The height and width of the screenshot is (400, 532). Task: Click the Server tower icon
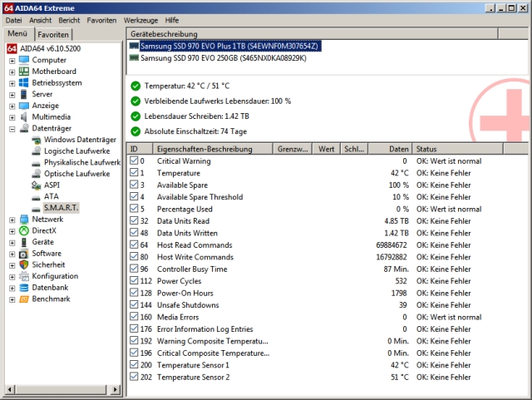point(24,94)
